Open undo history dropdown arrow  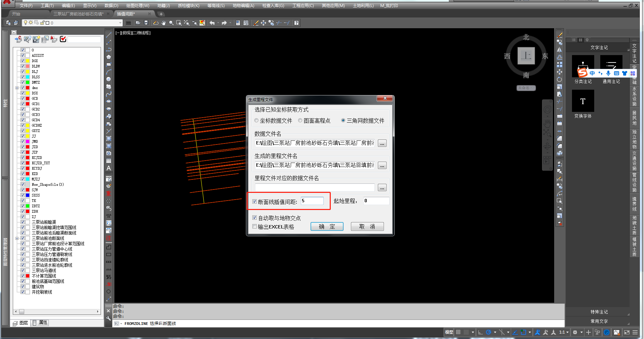[x=218, y=23]
